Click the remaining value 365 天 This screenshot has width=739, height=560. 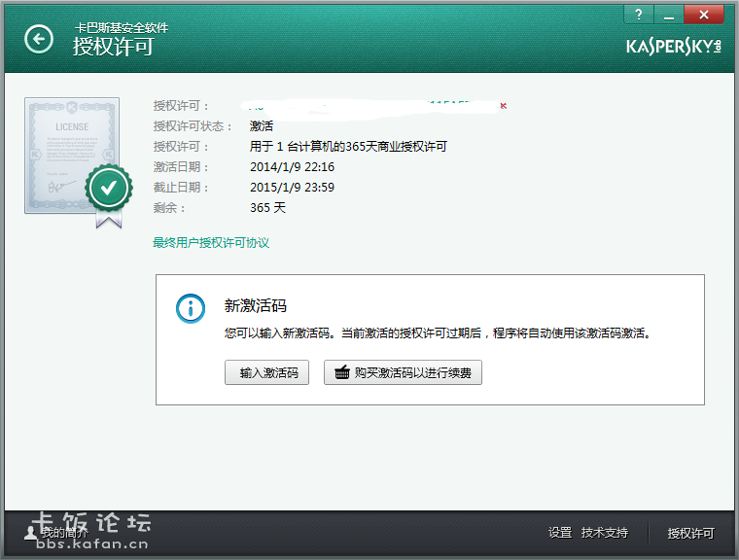[267, 207]
